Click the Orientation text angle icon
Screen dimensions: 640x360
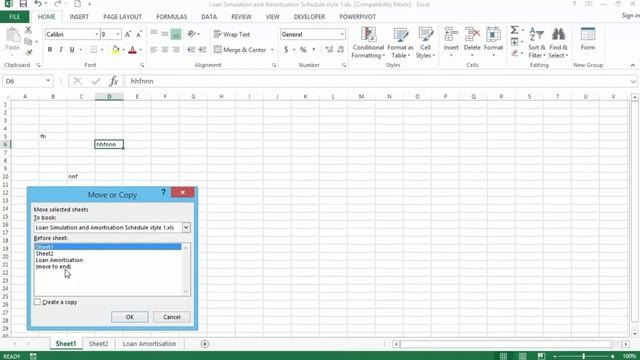point(191,34)
